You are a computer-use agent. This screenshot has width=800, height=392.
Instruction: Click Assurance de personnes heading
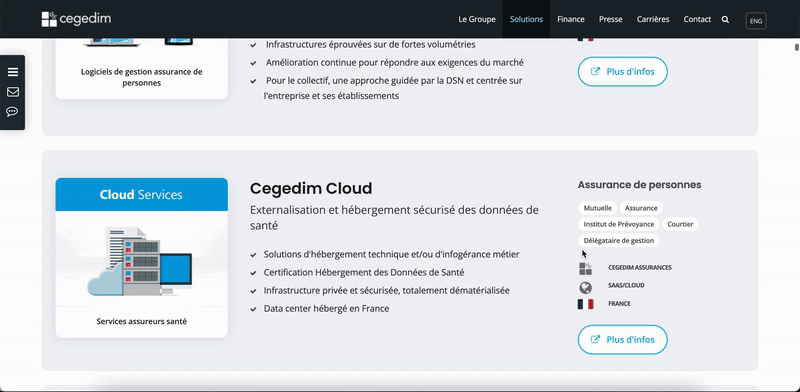[639, 185]
